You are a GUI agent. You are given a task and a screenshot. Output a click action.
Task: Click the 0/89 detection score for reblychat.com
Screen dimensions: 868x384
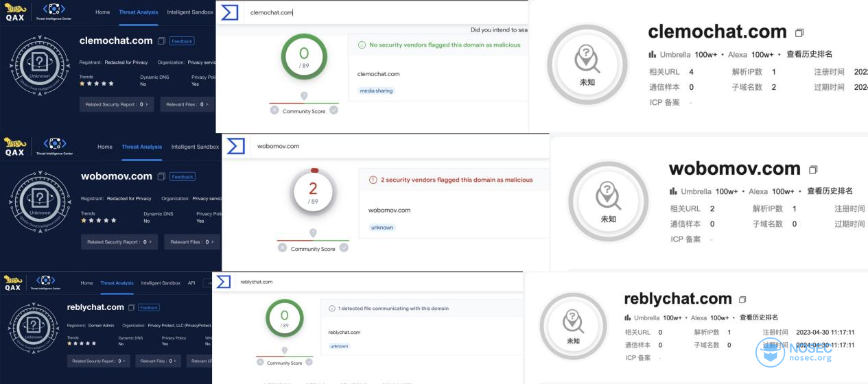pyautogui.click(x=284, y=319)
